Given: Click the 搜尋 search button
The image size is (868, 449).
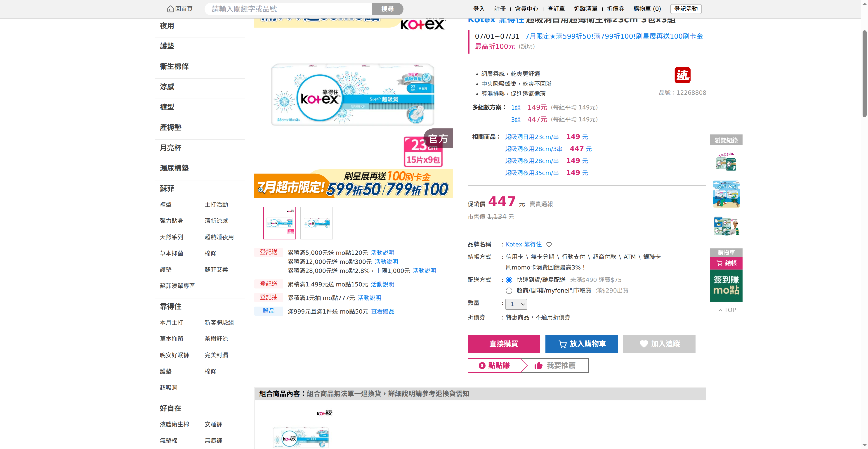Looking at the screenshot, I should 387,9.
